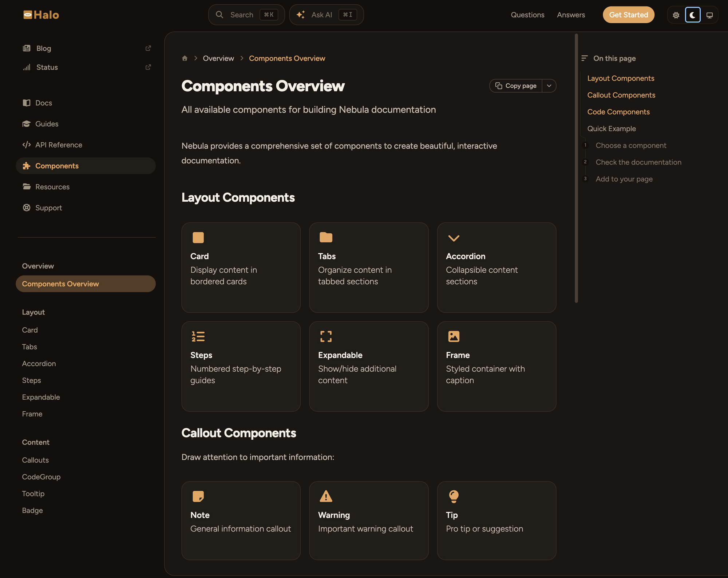Image resolution: width=728 pixels, height=578 pixels.
Task: Click the Frame image icon
Action: coord(454,336)
